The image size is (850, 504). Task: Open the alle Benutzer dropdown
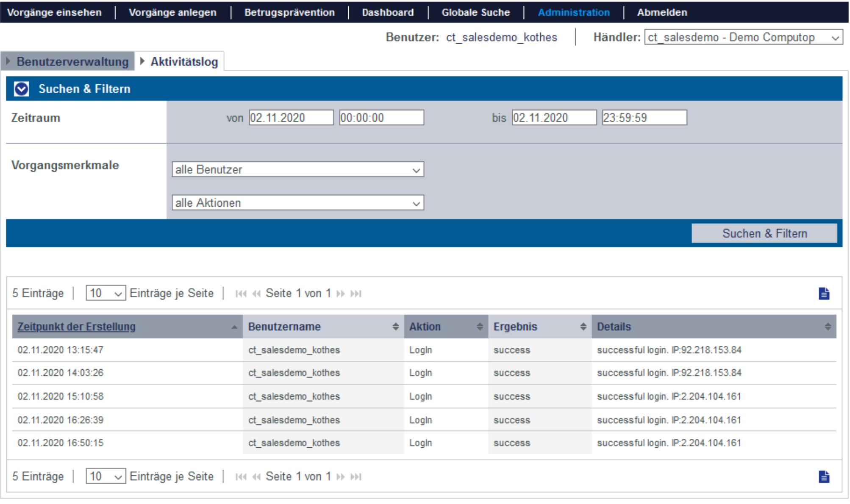coord(297,169)
